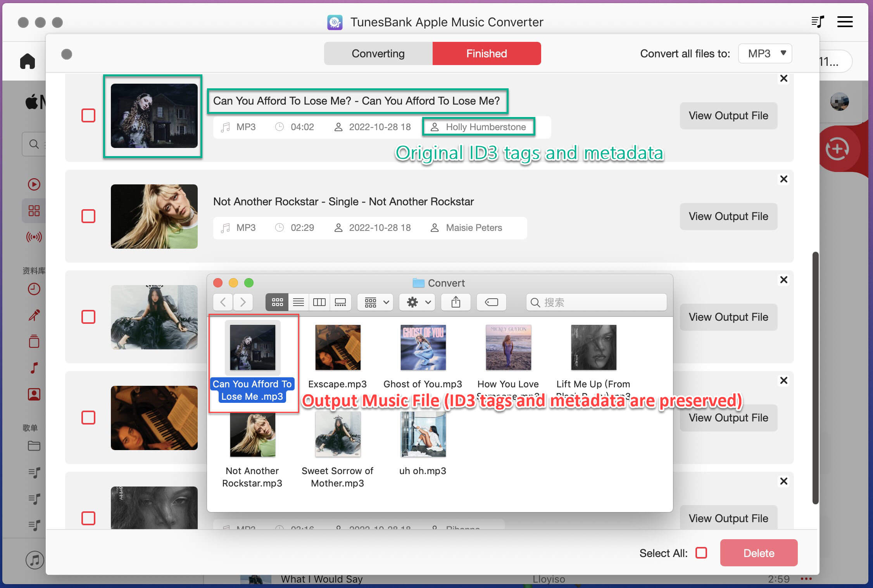View output file for Can You Afford To Lose Me
873x588 pixels.
click(x=728, y=115)
